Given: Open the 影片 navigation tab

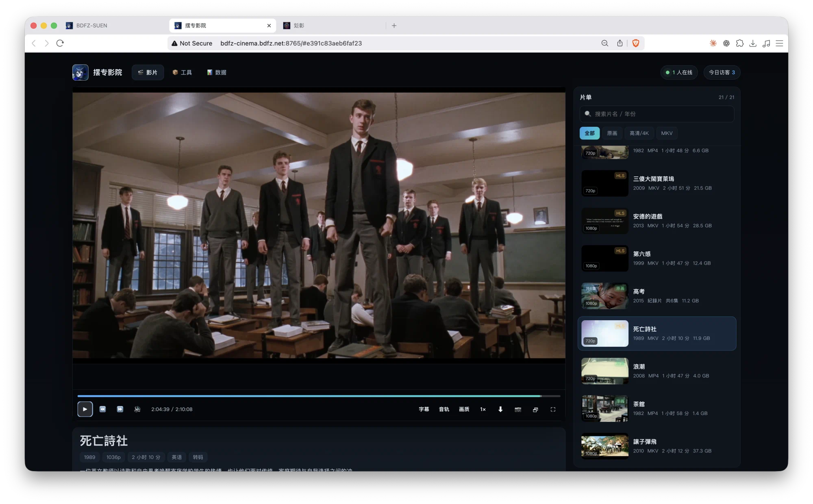Looking at the screenshot, I should point(148,72).
